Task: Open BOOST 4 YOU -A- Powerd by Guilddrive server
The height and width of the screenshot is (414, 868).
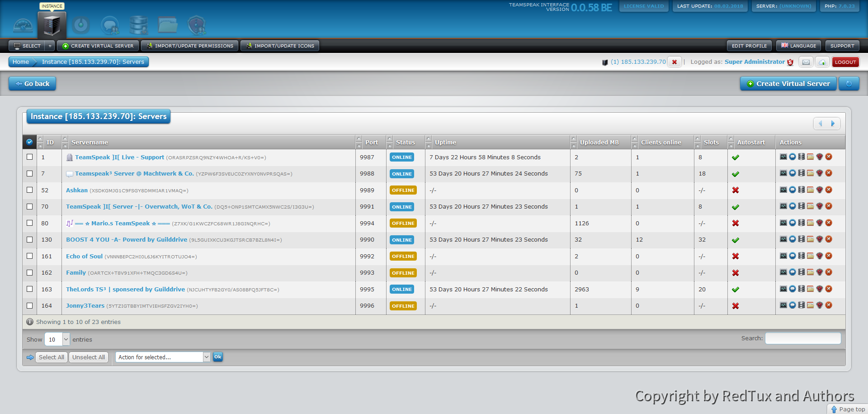Action: point(127,239)
